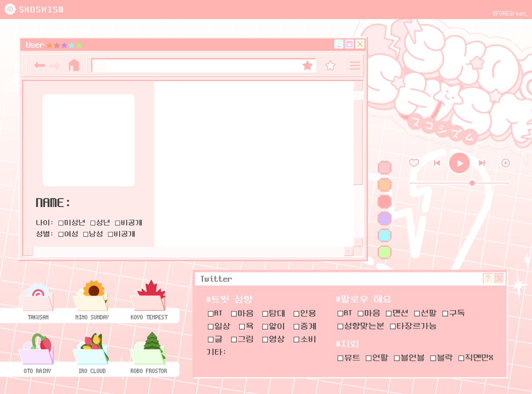Play the music track
532x394 pixels.
pyautogui.click(x=459, y=163)
